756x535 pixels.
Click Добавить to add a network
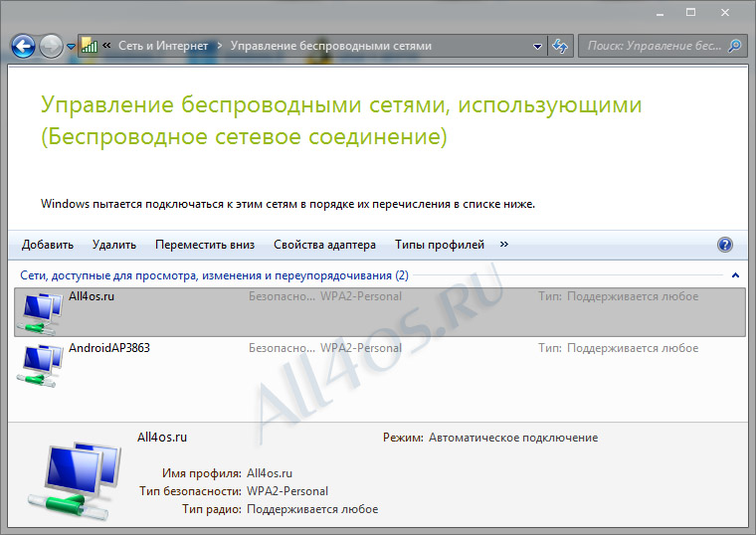pos(48,245)
